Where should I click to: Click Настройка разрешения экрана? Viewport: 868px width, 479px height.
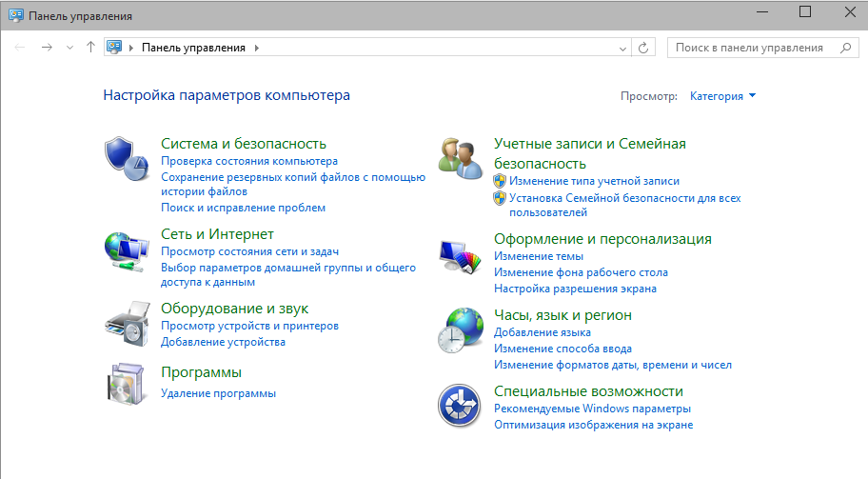click(575, 289)
